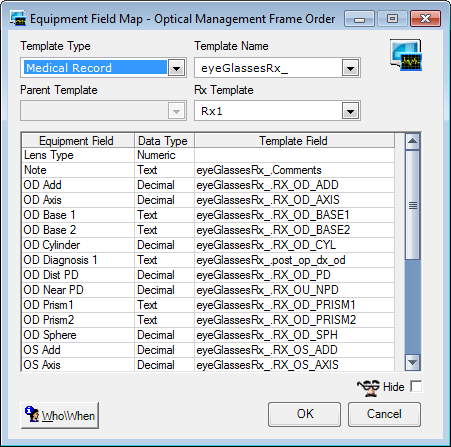Click the WhoWhen person icon
451x447 pixels.
click(32, 414)
